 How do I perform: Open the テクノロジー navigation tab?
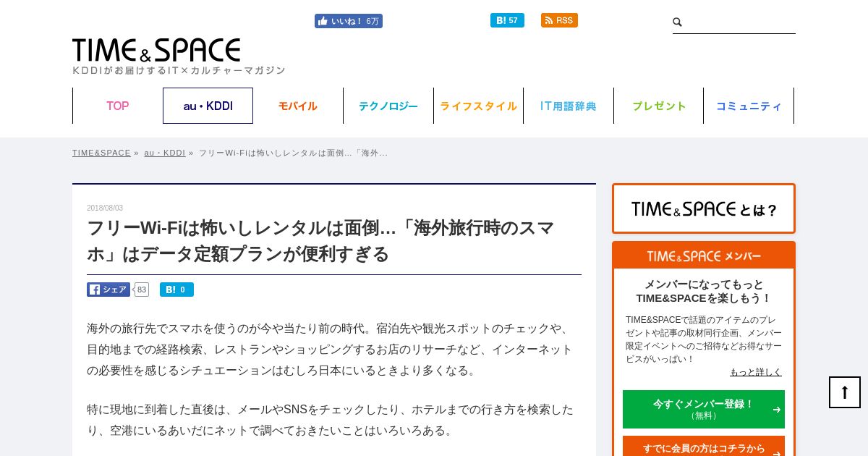[388, 106]
